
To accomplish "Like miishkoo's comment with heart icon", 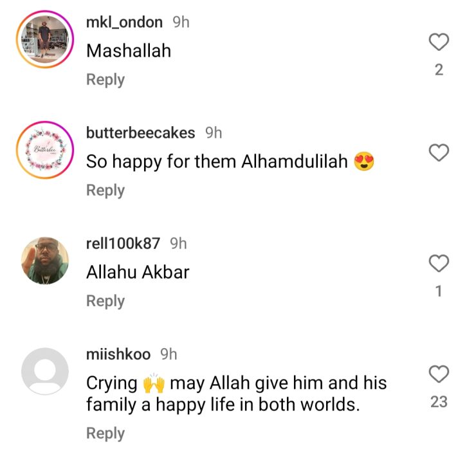I will (439, 374).
